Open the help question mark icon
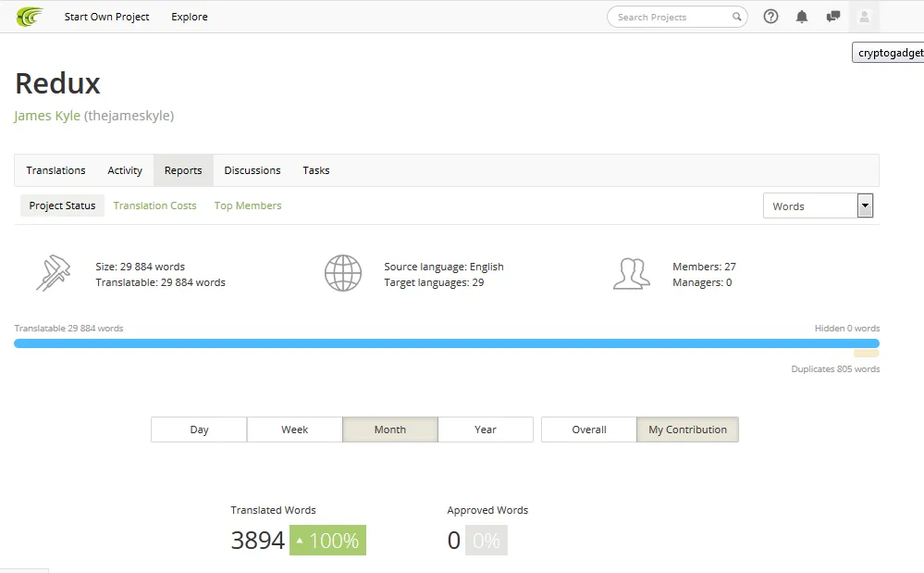Image resolution: width=924 pixels, height=573 pixels. [x=770, y=17]
